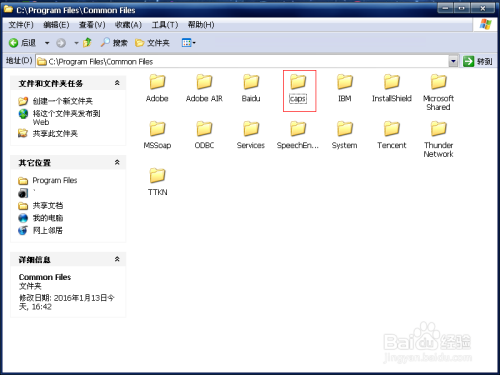Viewport: 500px width, 375px height.
Task: Click the Go (转到) button
Action: click(x=477, y=61)
